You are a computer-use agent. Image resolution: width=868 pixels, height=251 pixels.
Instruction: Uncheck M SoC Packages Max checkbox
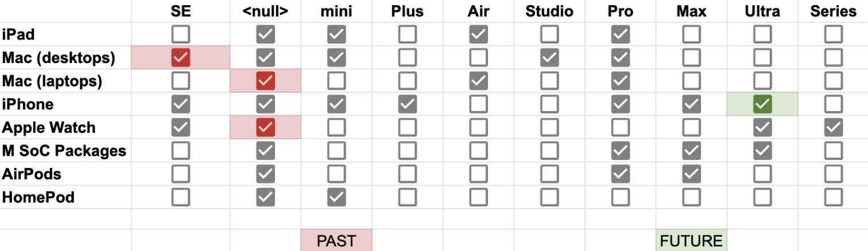click(x=691, y=151)
